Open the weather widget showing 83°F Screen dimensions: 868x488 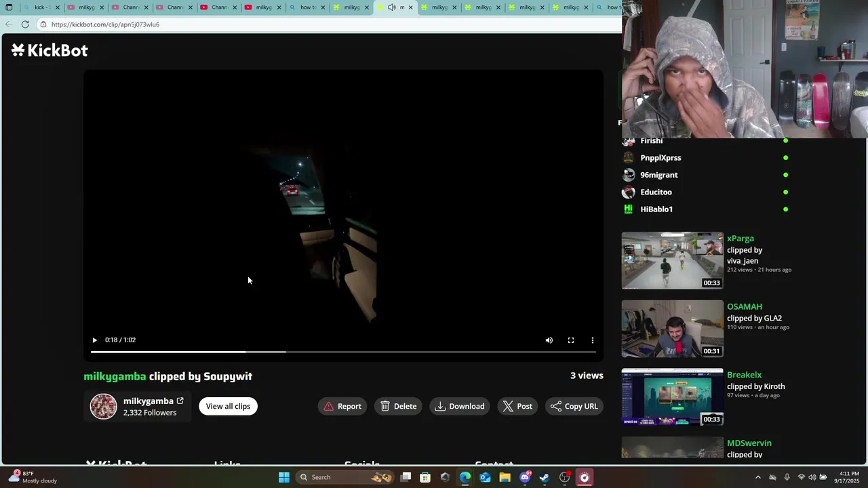[34, 477]
